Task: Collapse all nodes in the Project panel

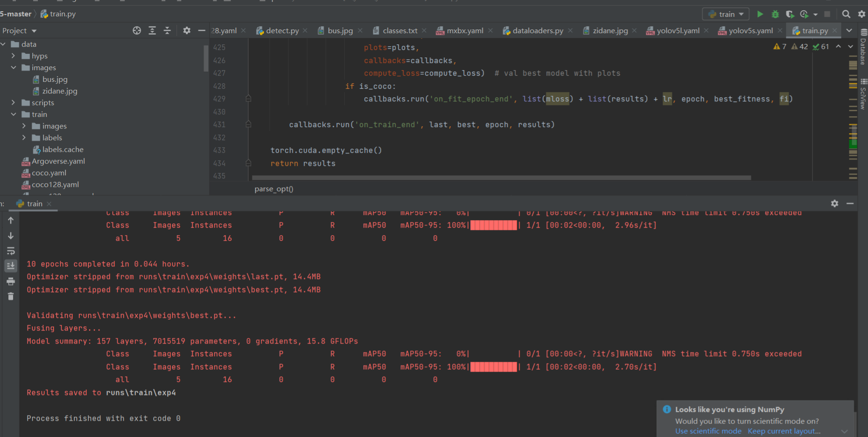Action: tap(167, 30)
